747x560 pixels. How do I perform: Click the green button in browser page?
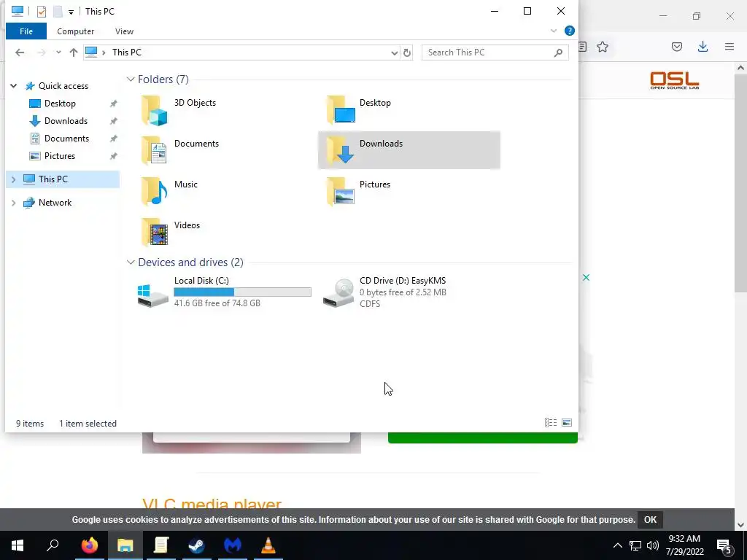click(x=483, y=437)
